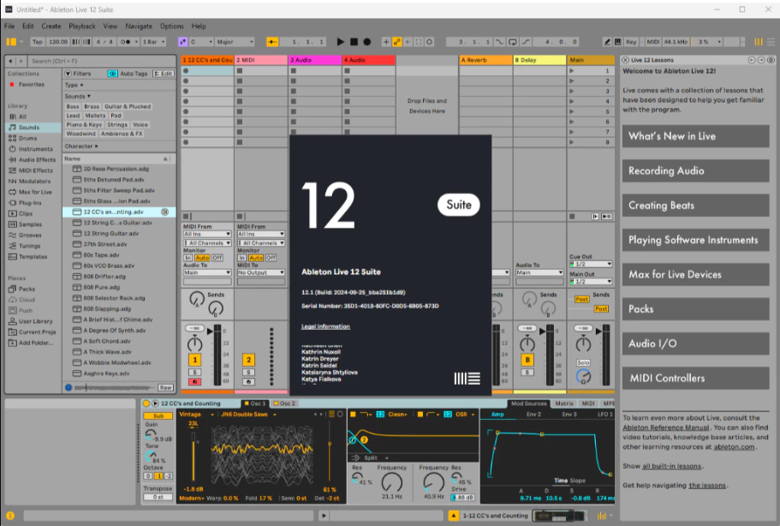Viewport: 780px width, 526px height.
Task: Open MIDI From All Ins dropdown, track 1
Action: pos(207,234)
